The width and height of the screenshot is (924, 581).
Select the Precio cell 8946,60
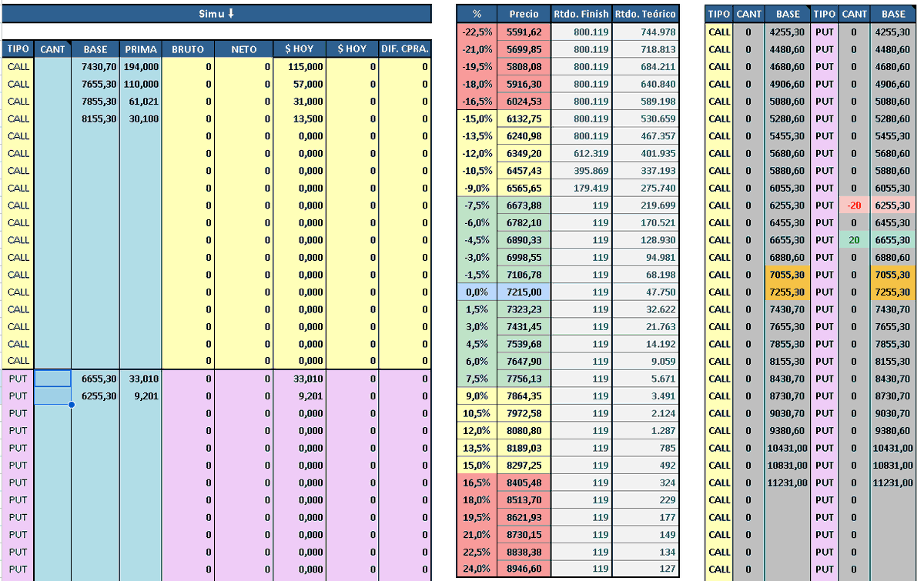click(524, 569)
